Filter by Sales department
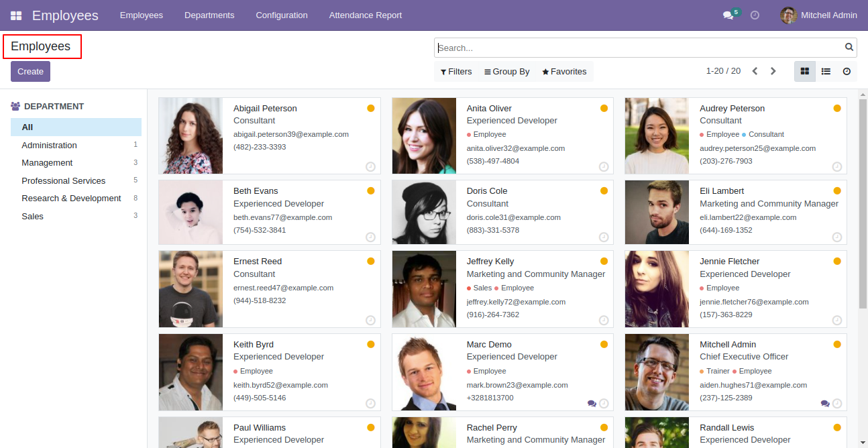The width and height of the screenshot is (868, 448). 76,216
